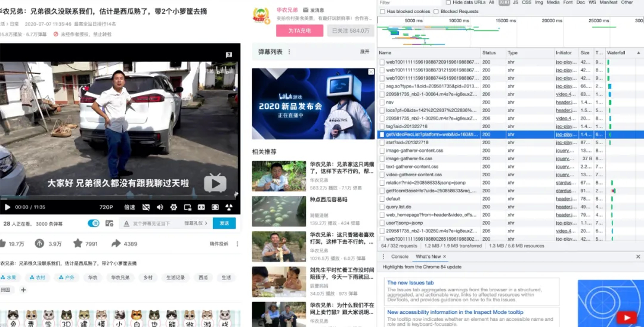Check the Hide data URLs checkbox
This screenshot has width=644, height=327.
coord(448,2)
